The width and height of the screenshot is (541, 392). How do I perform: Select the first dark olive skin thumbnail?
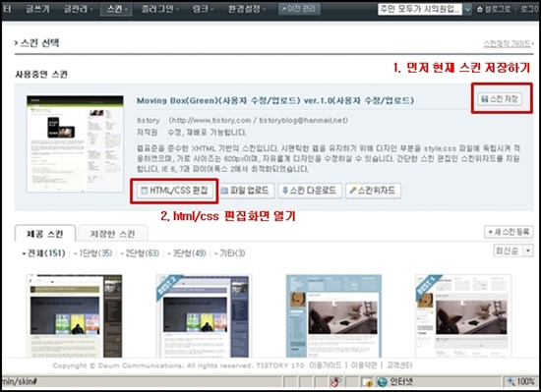[x=74, y=316]
